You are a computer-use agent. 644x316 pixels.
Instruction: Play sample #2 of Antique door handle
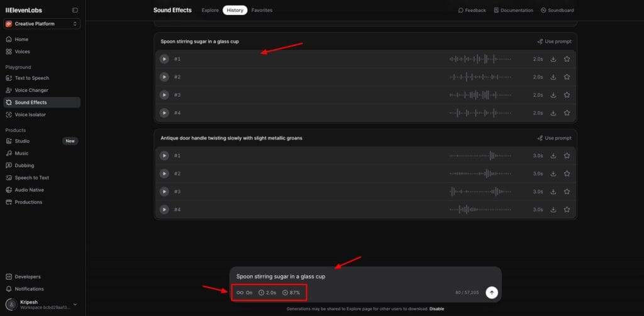(164, 173)
